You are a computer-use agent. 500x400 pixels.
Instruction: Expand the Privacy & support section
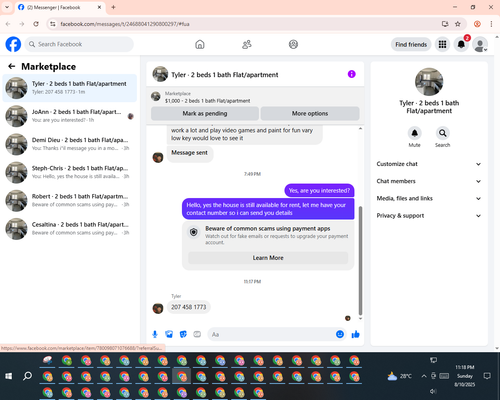coord(429,216)
